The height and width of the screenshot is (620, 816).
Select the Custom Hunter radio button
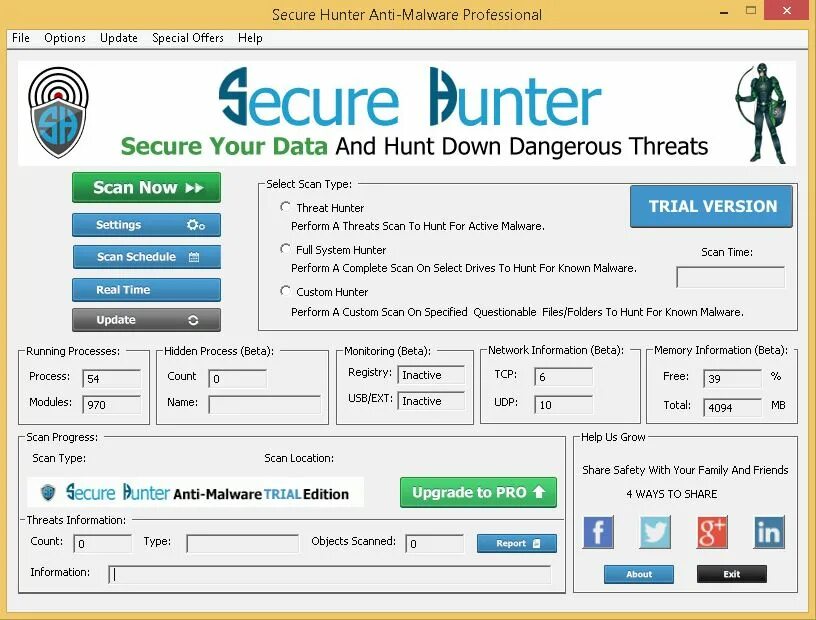(285, 291)
